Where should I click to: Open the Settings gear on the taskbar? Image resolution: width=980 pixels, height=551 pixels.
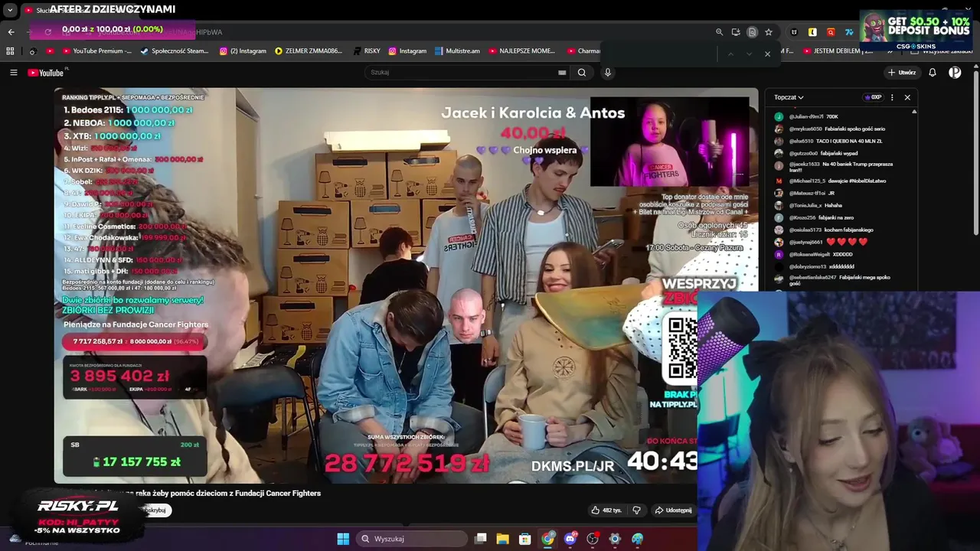(x=615, y=539)
